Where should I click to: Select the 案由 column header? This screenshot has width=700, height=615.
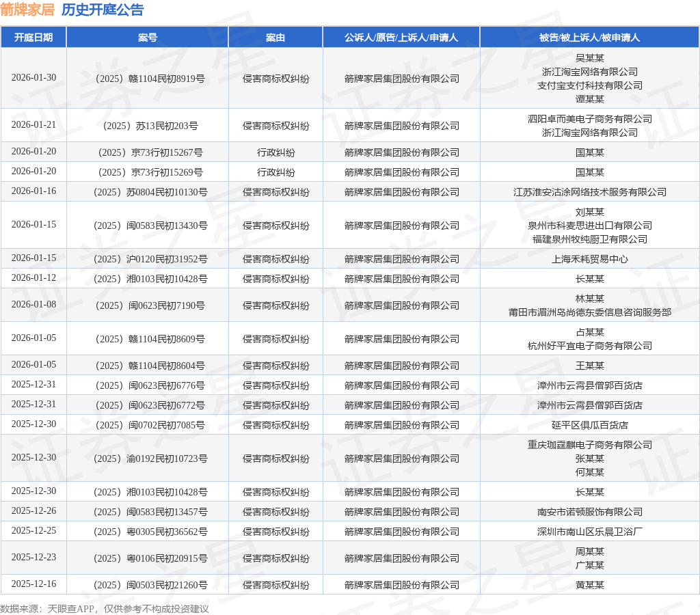coord(275,38)
